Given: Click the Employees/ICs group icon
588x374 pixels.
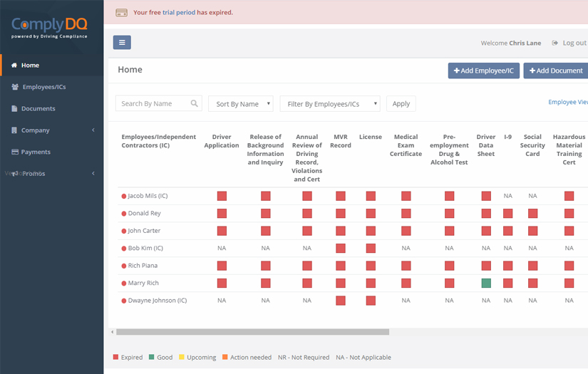Looking at the screenshot, I should 15,87.
